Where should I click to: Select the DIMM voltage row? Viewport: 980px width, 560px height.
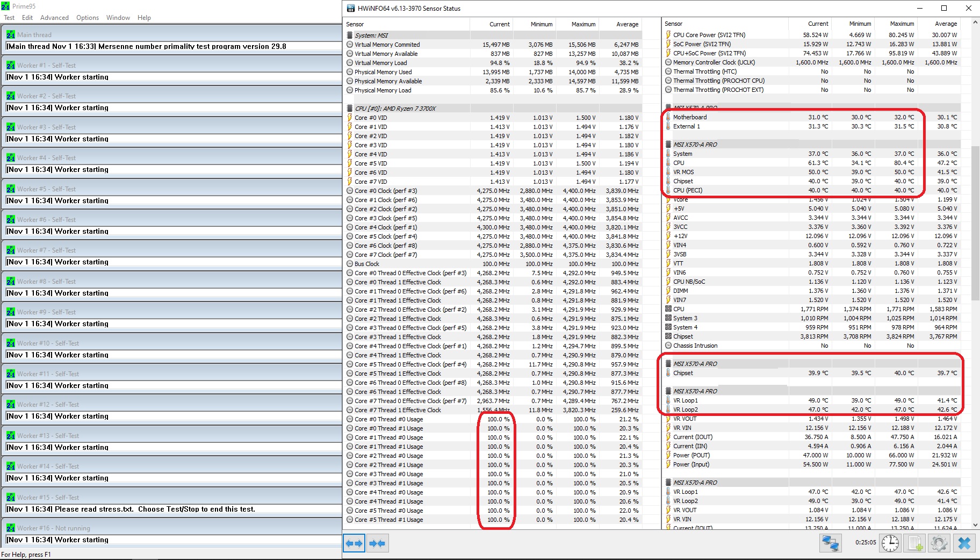click(x=812, y=291)
